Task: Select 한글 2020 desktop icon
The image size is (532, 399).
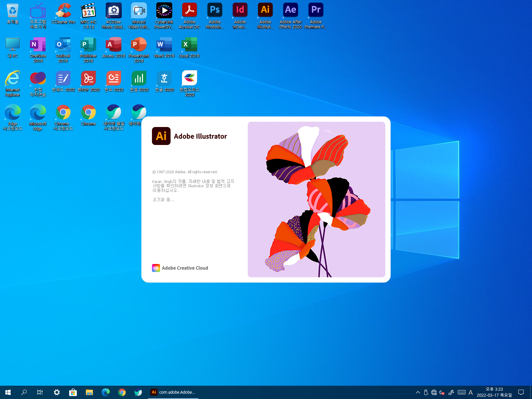Action: pos(164,81)
